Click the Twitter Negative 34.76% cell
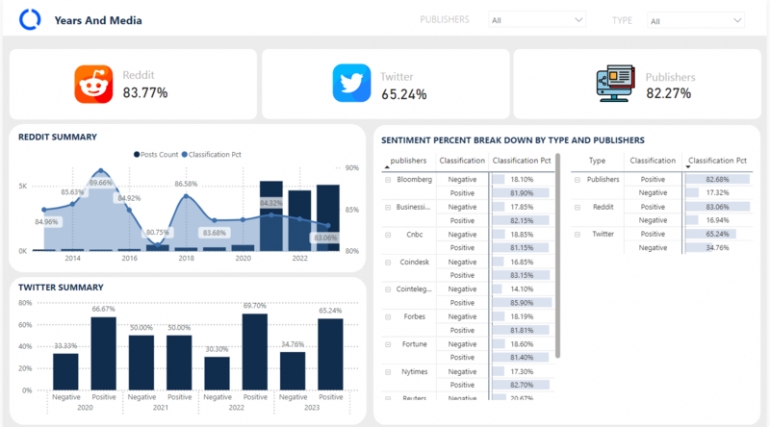Screen dimensions: 770x427 (717, 248)
